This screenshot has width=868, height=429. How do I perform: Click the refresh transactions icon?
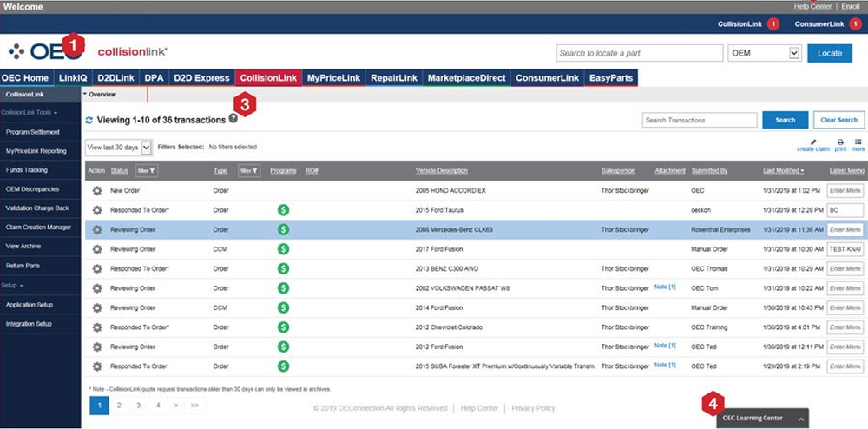point(89,120)
